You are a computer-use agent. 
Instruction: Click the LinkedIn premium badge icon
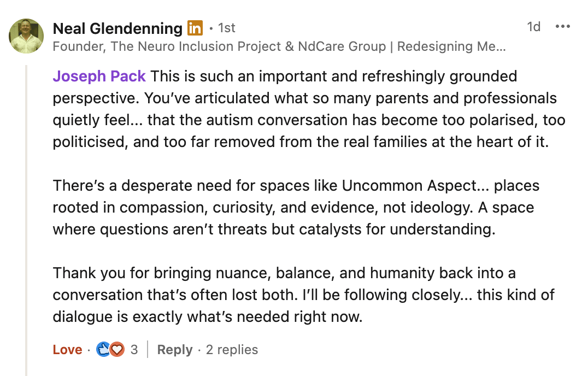click(x=195, y=27)
